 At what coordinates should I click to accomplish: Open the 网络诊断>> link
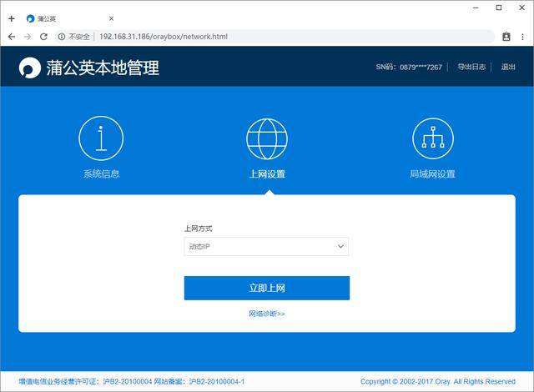(267, 314)
